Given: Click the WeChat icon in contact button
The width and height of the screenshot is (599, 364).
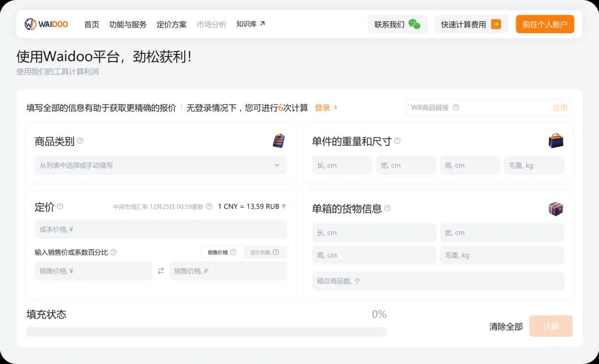Looking at the screenshot, I should click(x=414, y=24).
